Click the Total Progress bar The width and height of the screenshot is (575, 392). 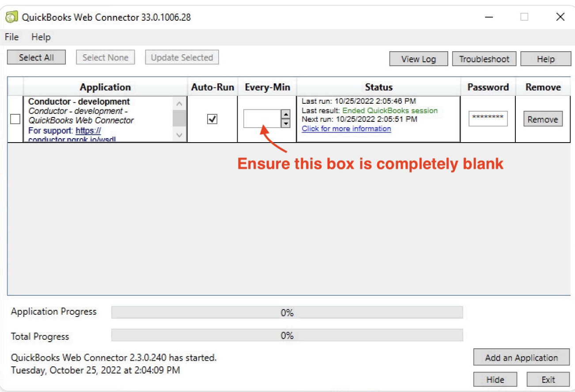(287, 335)
